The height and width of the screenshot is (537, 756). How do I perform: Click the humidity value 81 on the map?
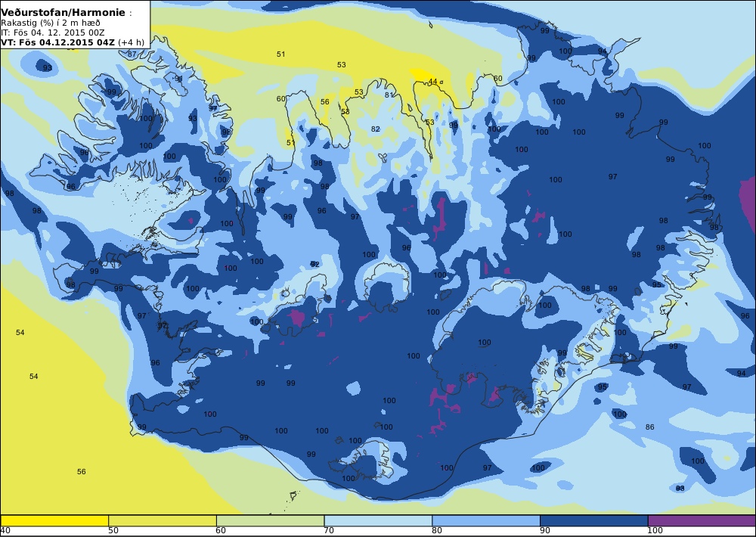pyautogui.click(x=389, y=95)
